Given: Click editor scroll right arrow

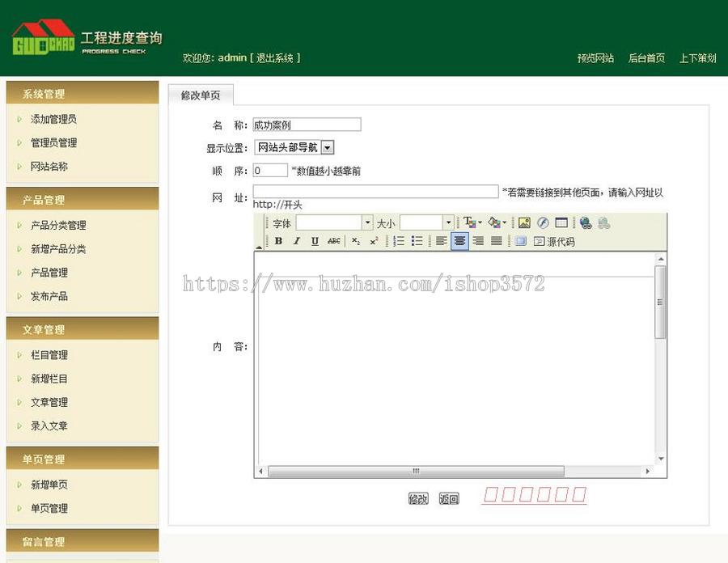Looking at the screenshot, I should coord(648,471).
